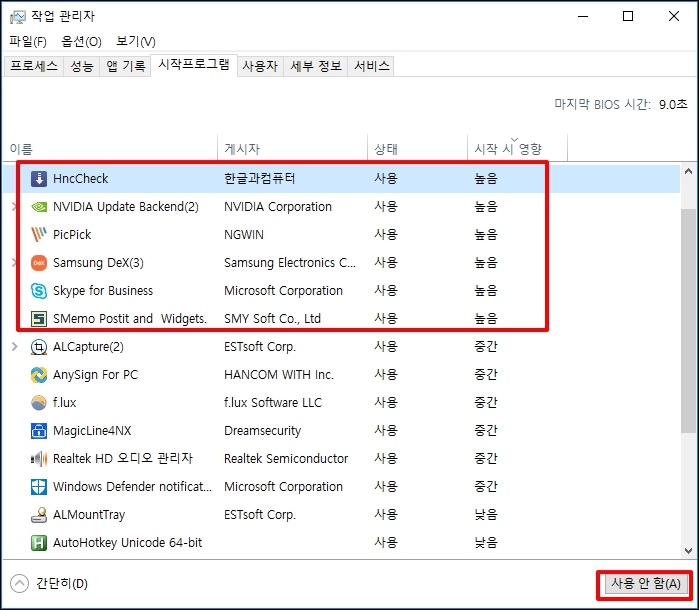Viewport: 699px width, 610px height.
Task: Click the Windows Defender notification icon
Action: (x=39, y=487)
